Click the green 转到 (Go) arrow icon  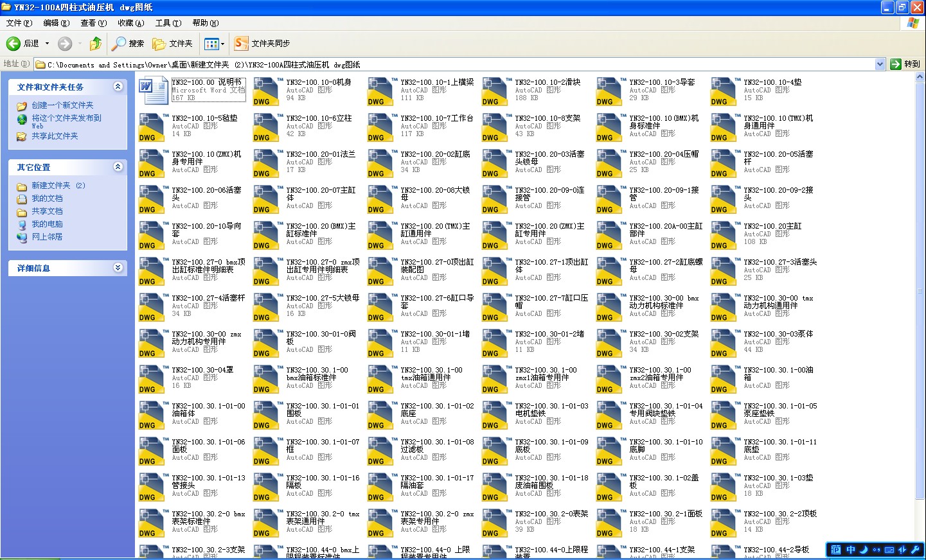click(896, 64)
